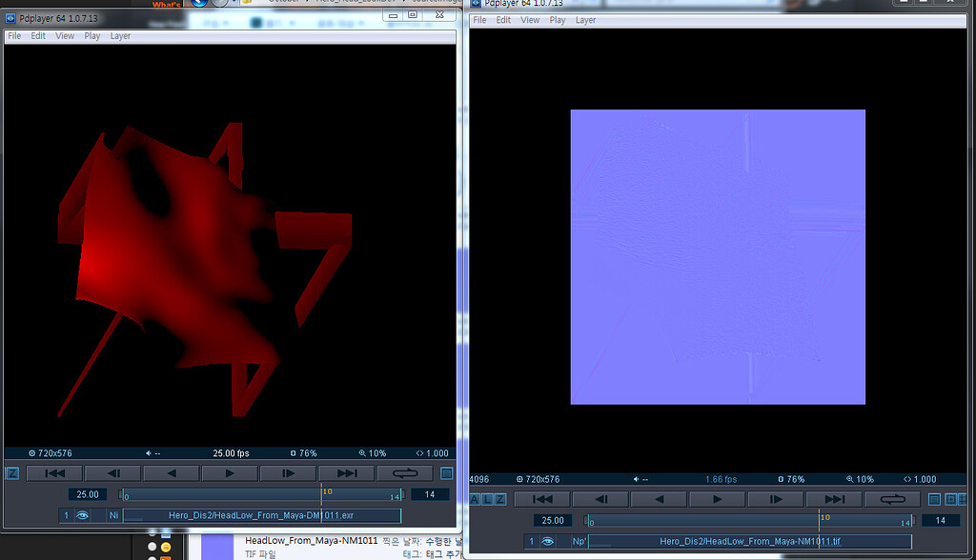The height and width of the screenshot is (560, 976).
Task: Open the Layer menu in the left Pdplayer
Action: [120, 36]
